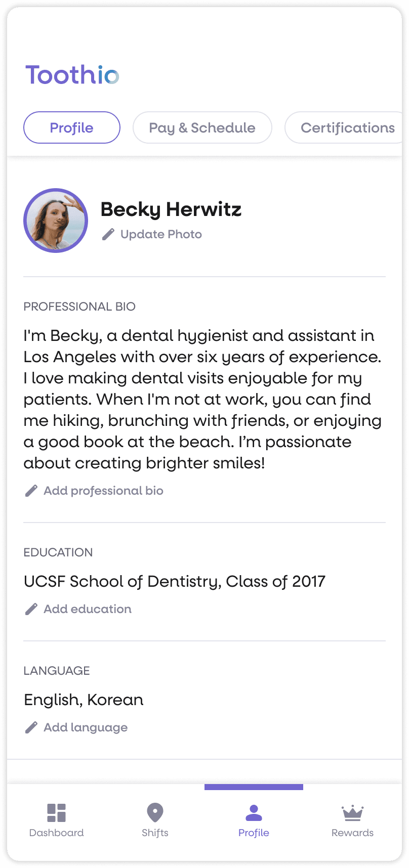
Task: Click the pencil icon next to Add language
Action: pos(31,727)
